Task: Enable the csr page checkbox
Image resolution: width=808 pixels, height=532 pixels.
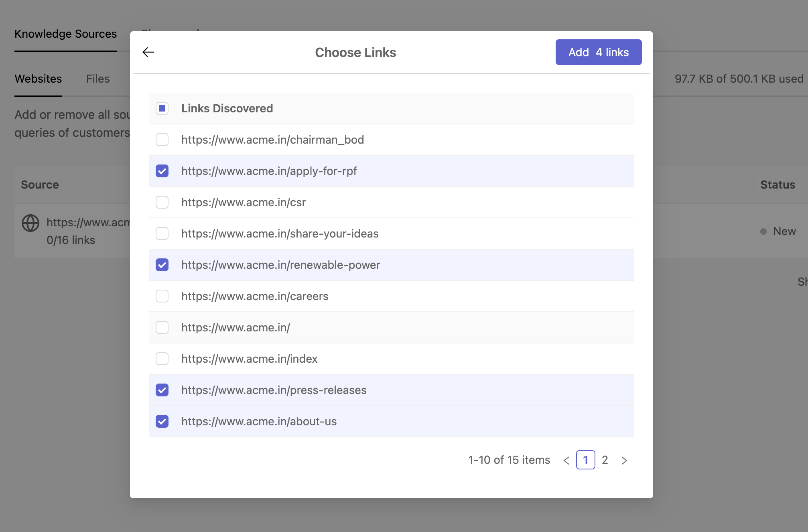Action: 162,202
